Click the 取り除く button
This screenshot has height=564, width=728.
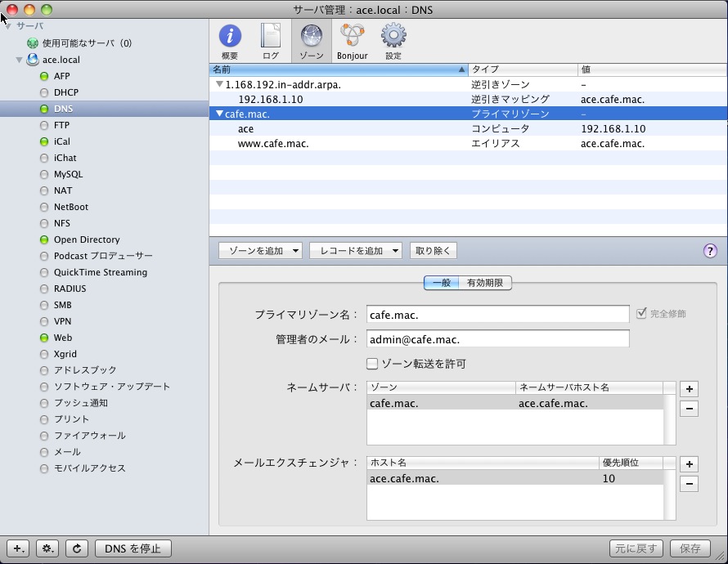[433, 250]
